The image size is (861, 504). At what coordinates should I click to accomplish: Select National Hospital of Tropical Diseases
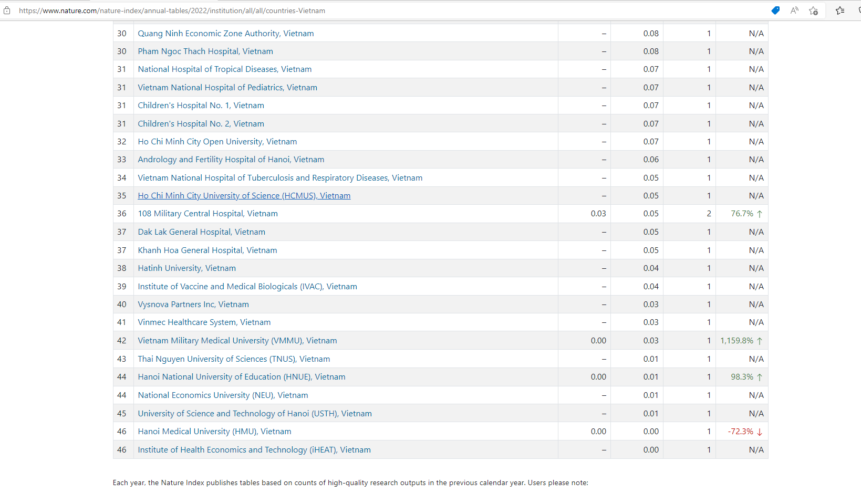224,69
